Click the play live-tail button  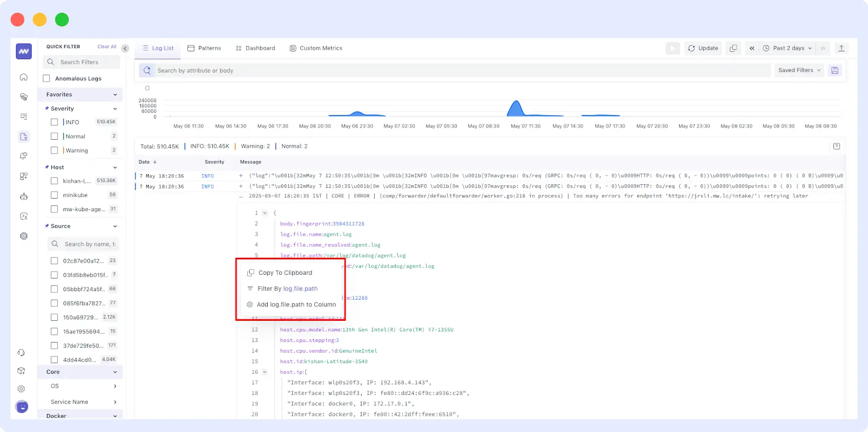tap(673, 48)
